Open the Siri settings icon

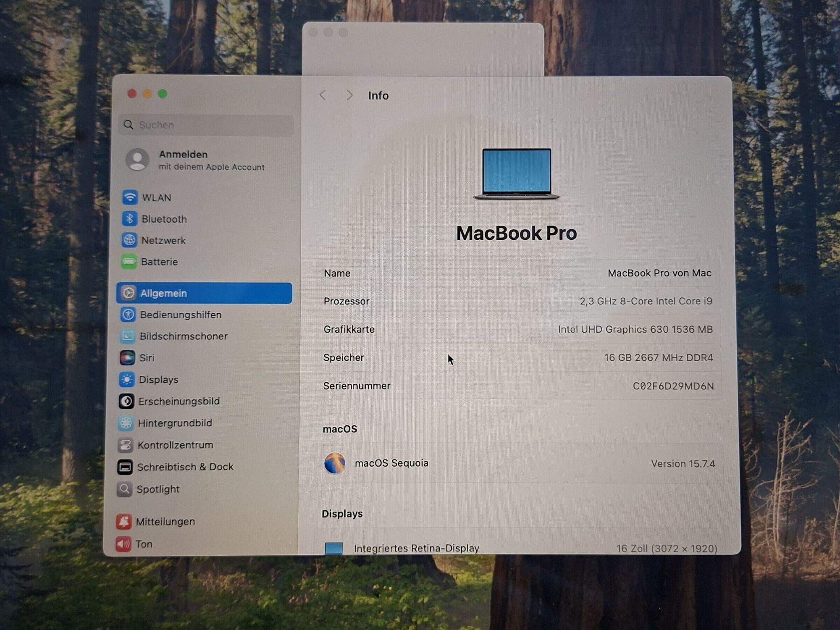click(x=127, y=357)
